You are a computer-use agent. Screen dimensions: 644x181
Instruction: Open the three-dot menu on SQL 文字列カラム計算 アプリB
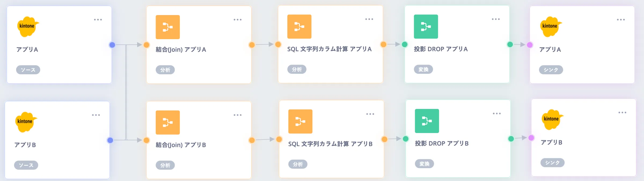370,114
